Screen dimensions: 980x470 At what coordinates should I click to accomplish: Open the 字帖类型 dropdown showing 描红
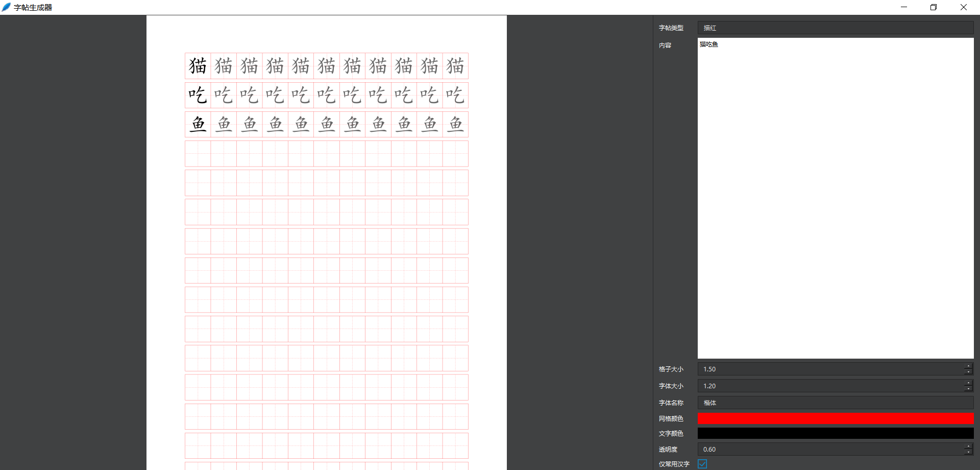tap(835, 28)
